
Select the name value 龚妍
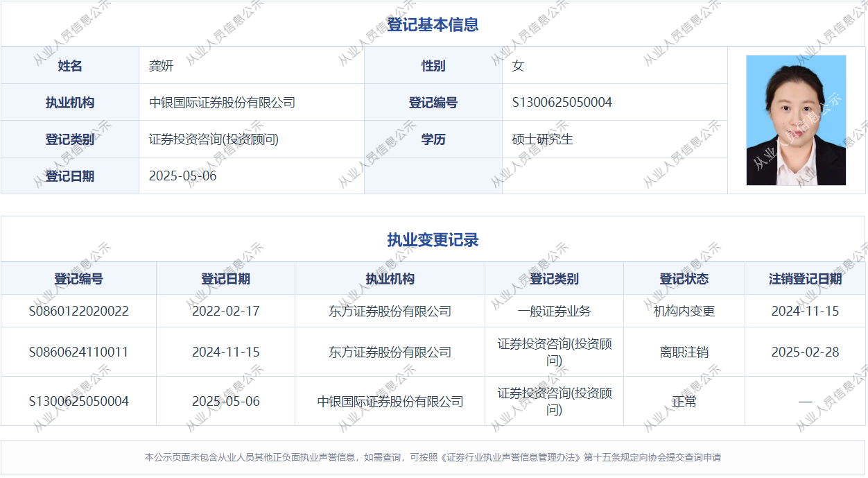(x=161, y=66)
